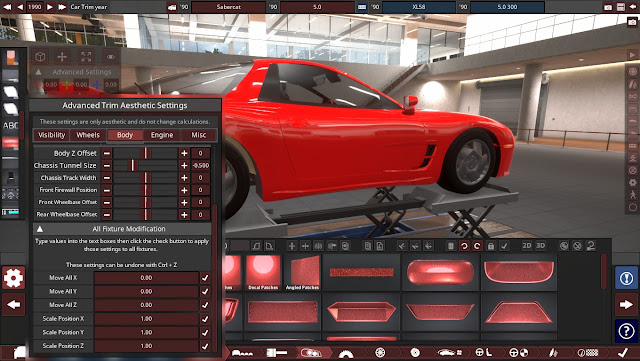The image size is (640, 361).
Task: Open the body selection tab icon
Action: pyautogui.click(x=242, y=353)
